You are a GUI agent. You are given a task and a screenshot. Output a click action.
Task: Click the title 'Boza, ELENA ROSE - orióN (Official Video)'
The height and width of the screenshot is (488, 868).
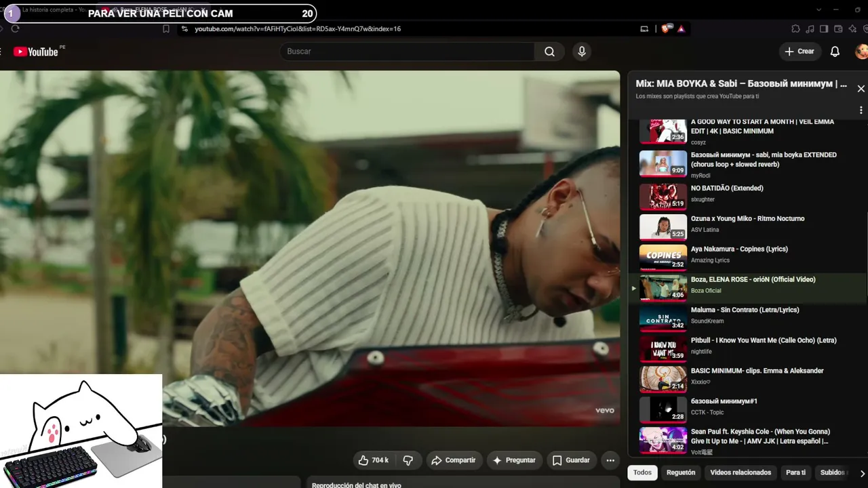point(753,279)
